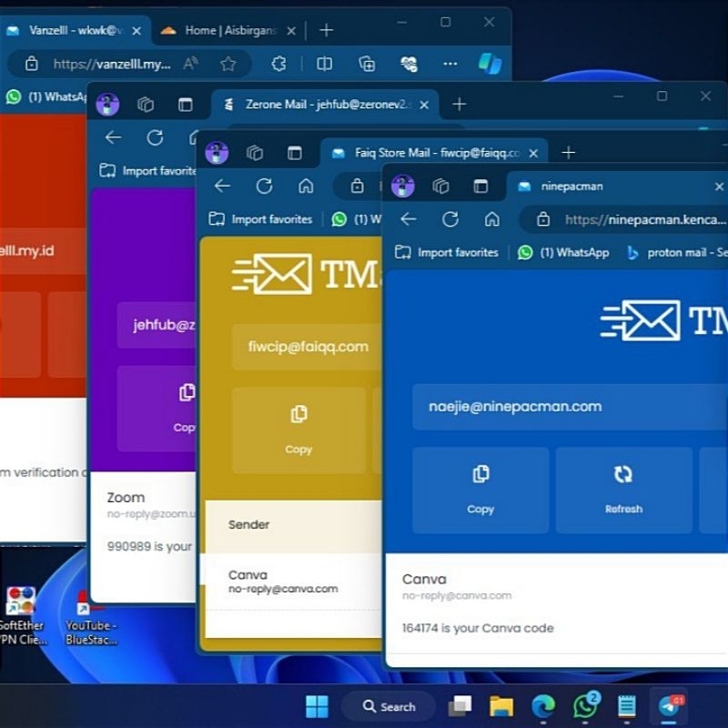The width and height of the screenshot is (728, 728).
Task: Click Copy button under naejie@ninepacman.com address
Action: point(480,489)
